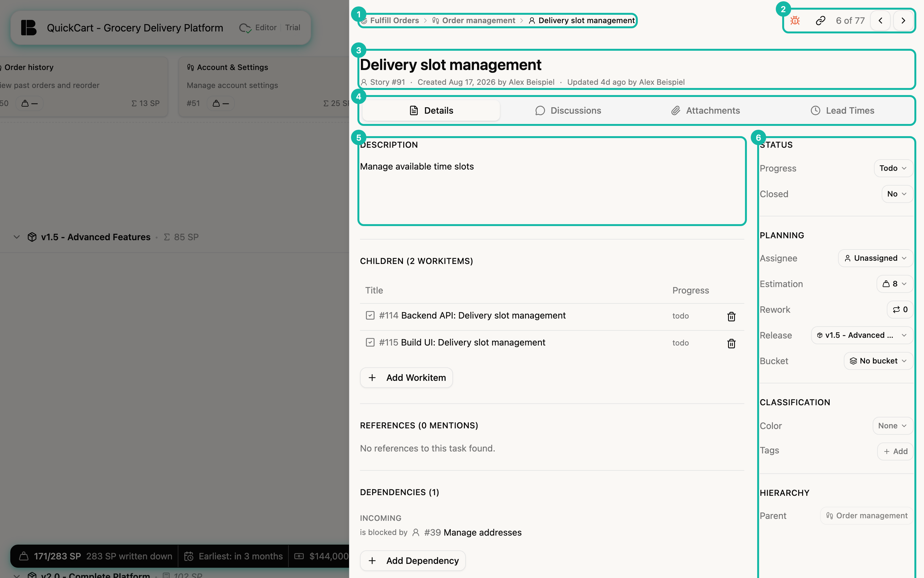Switch to the Attachments tab
The height and width of the screenshot is (578, 924).
705,110
